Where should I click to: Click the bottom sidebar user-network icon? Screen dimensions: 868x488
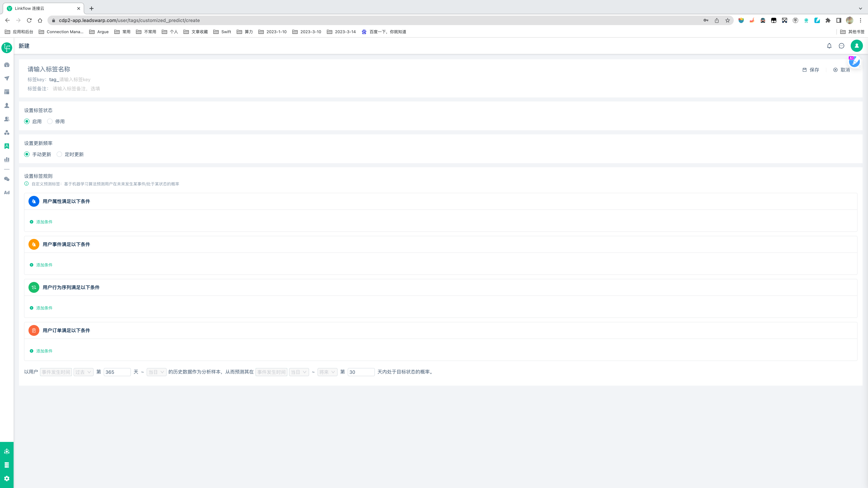tap(7, 451)
